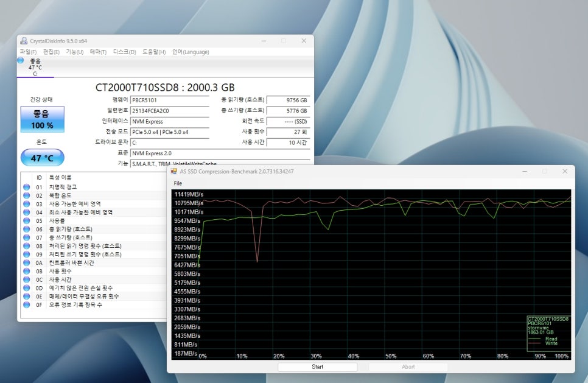Open the 파일(F) menu in CrystalDiskInfo
The image size is (588, 383).
coord(28,52)
